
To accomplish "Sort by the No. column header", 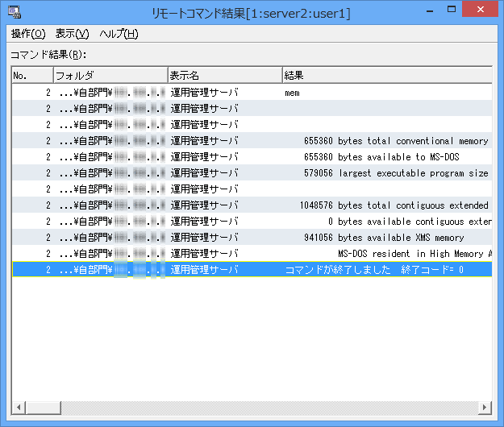I will (31, 75).
